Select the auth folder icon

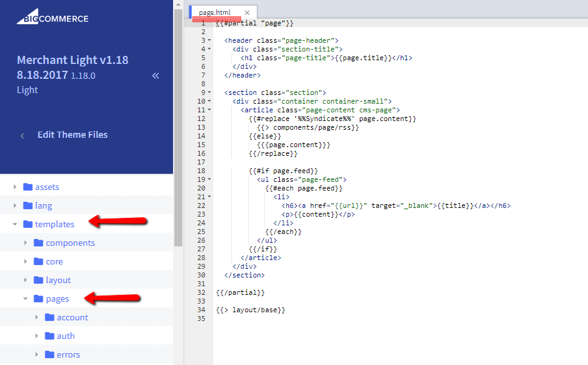(x=50, y=336)
